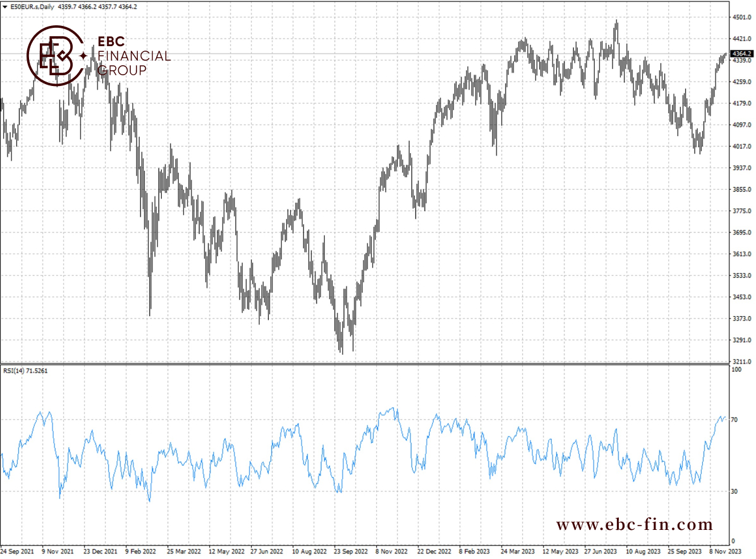Click the 3211.0 price axis label
Viewport: 756px width, 559px height.
pyautogui.click(x=742, y=361)
